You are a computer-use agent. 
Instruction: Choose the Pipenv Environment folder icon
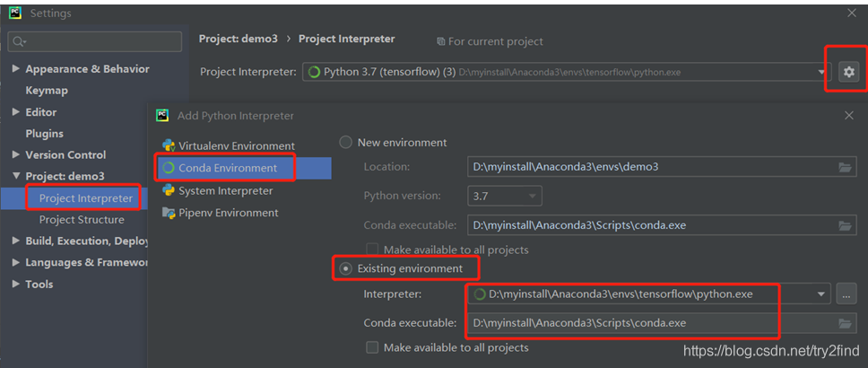click(169, 213)
